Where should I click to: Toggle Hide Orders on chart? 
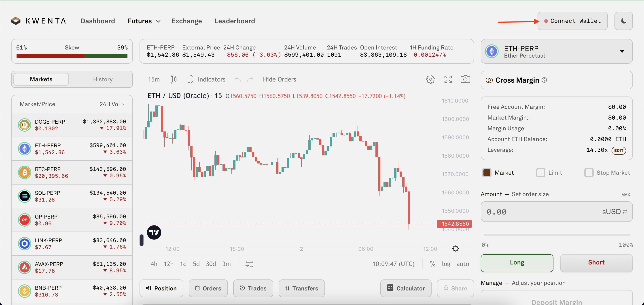279,79
